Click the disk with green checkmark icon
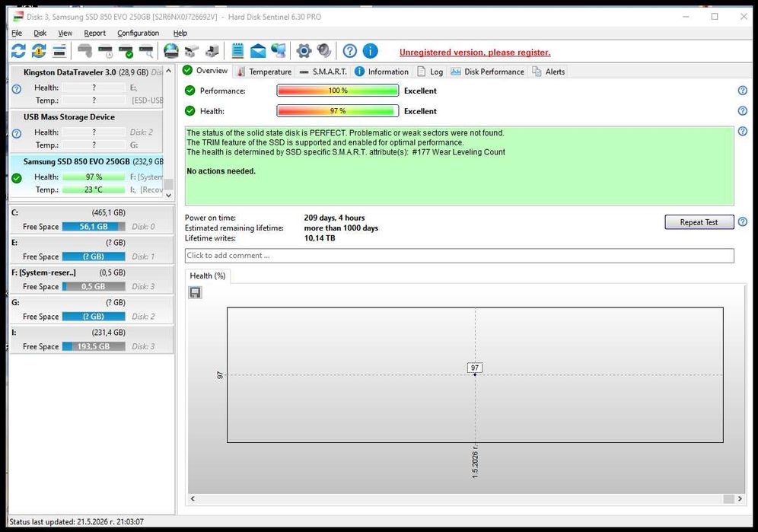Viewport: 758px width, 532px height. point(126,51)
